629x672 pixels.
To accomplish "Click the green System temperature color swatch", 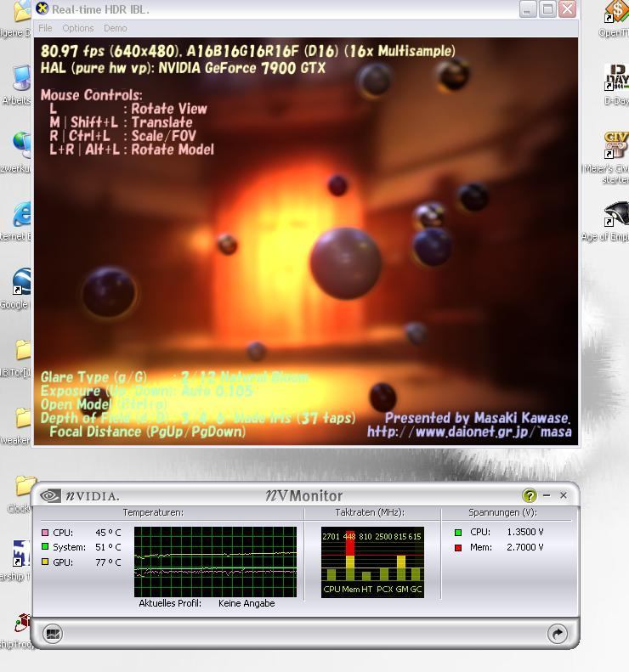I will point(45,547).
